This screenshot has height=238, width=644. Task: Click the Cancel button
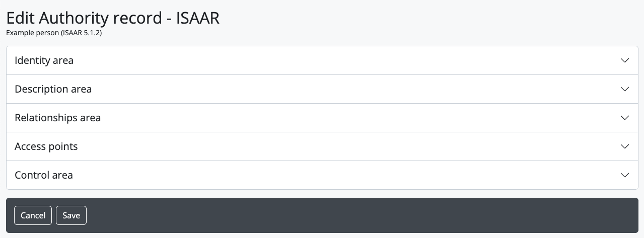point(33,215)
